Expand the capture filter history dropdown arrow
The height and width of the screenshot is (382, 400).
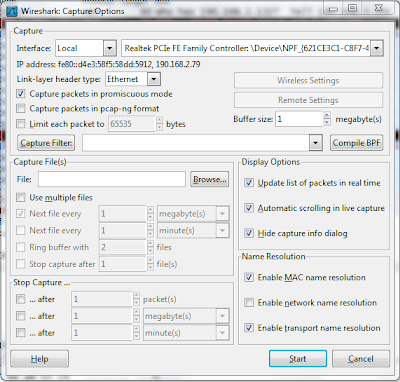coord(315,143)
